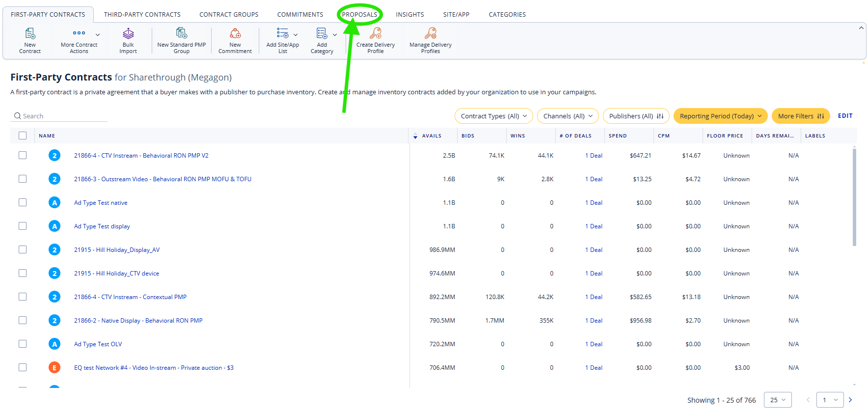Open More Contract Actions ellipsis icon
The height and width of the screenshot is (413, 868).
(79, 33)
